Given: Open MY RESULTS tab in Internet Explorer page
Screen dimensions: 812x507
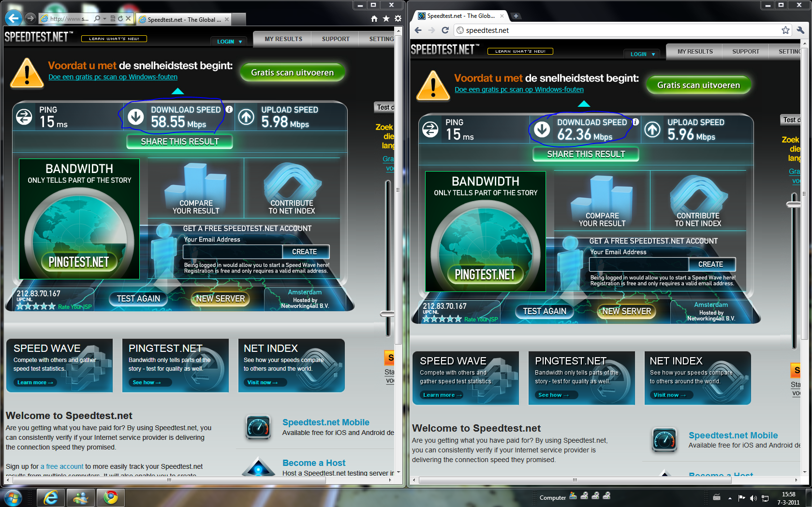Looking at the screenshot, I should (283, 39).
